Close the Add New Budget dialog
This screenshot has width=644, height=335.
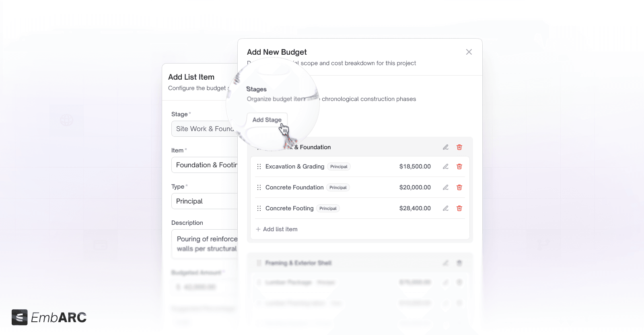click(x=469, y=51)
